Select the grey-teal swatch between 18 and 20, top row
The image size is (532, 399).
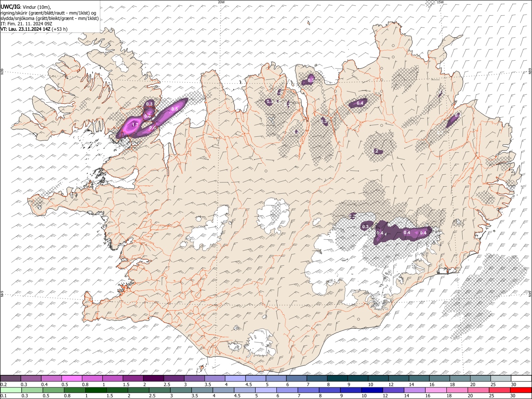click(460, 379)
